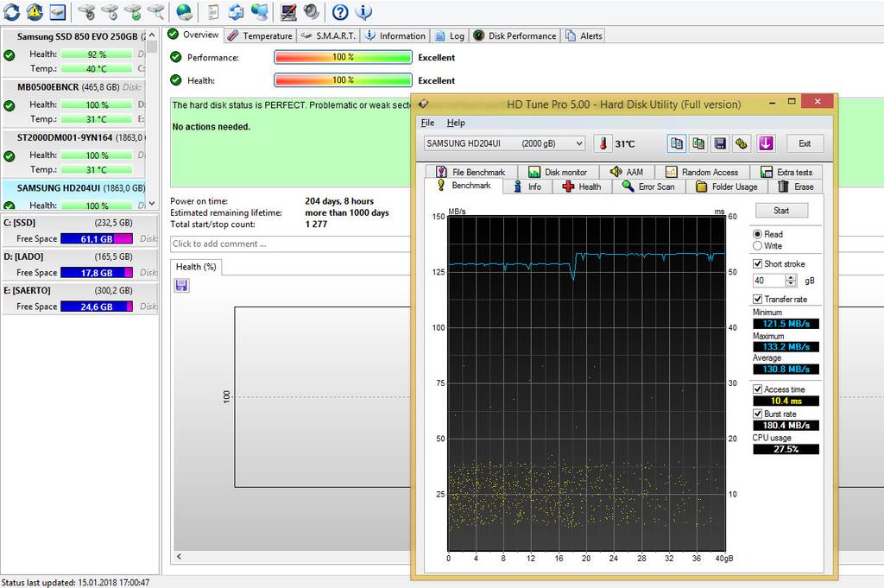The image size is (884, 588).
Task: Click the purple down-arrow icon in HD Tune
Action: (766, 143)
